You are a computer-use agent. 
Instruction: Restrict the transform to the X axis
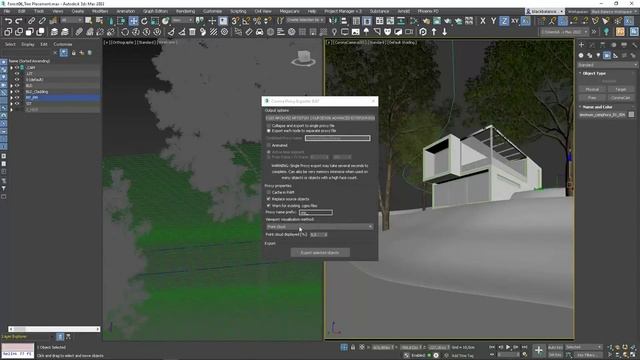coord(483,20)
